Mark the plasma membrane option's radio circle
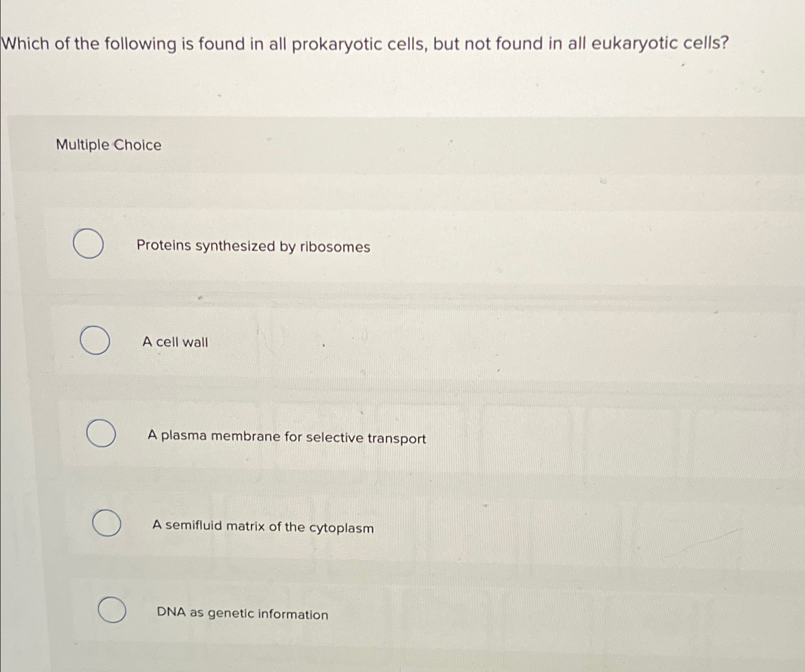 click(101, 433)
